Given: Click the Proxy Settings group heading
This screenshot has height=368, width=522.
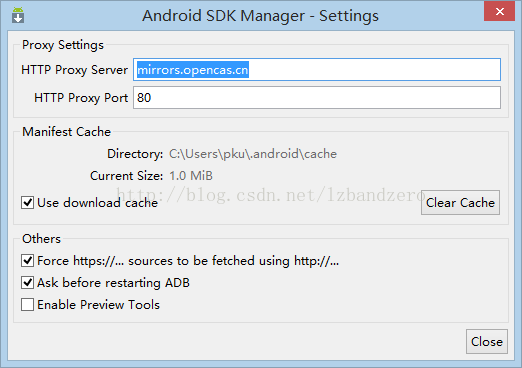Looking at the screenshot, I should click(x=63, y=45).
